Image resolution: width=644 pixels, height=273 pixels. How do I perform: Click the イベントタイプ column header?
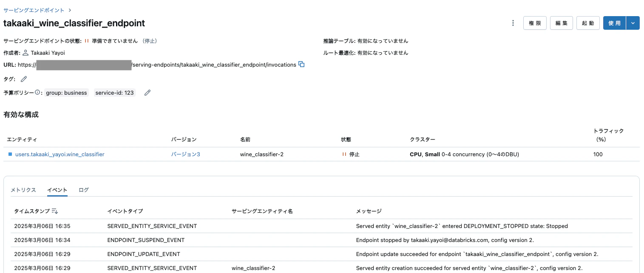tap(125, 211)
